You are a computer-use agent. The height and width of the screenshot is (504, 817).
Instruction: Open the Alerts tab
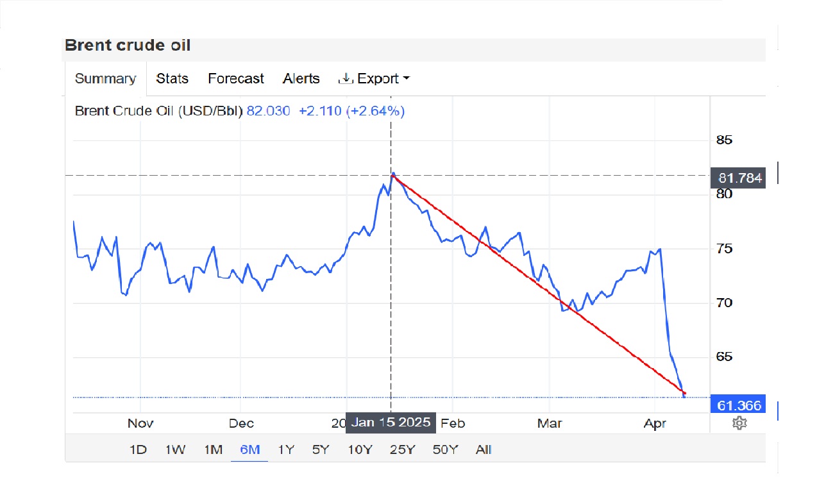click(x=301, y=79)
